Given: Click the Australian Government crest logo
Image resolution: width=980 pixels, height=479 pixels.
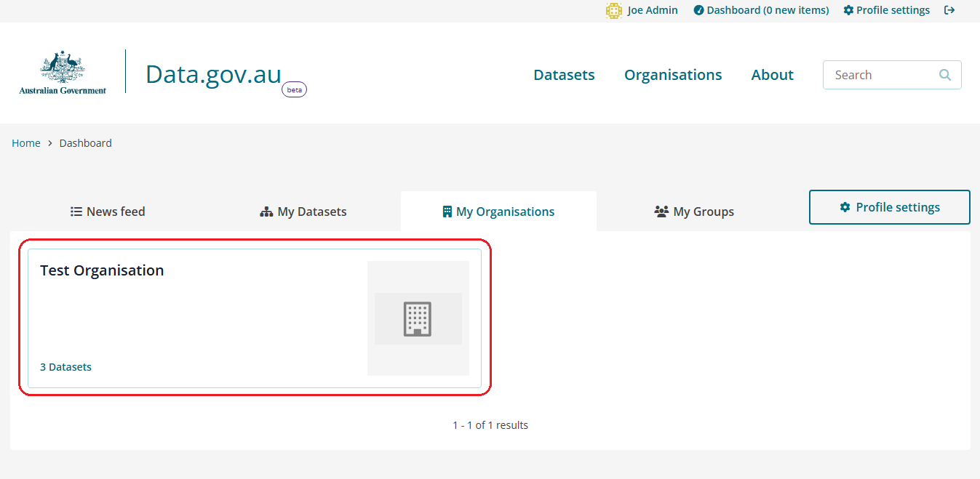Looking at the screenshot, I should point(63,73).
